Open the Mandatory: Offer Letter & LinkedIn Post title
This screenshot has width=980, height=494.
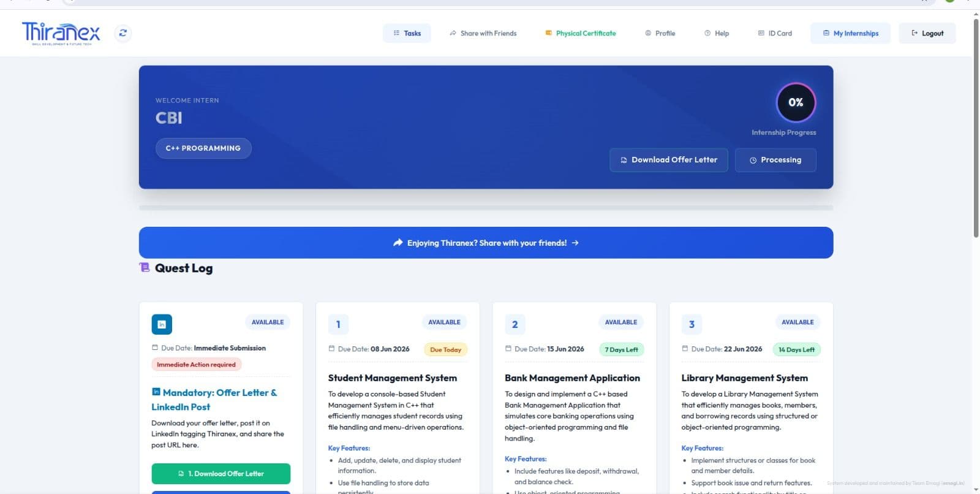pos(214,400)
